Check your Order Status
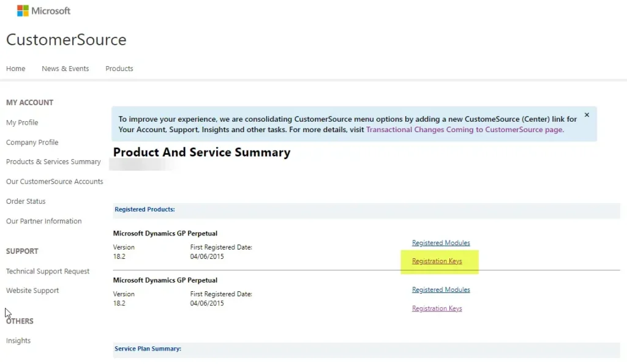 coord(26,201)
